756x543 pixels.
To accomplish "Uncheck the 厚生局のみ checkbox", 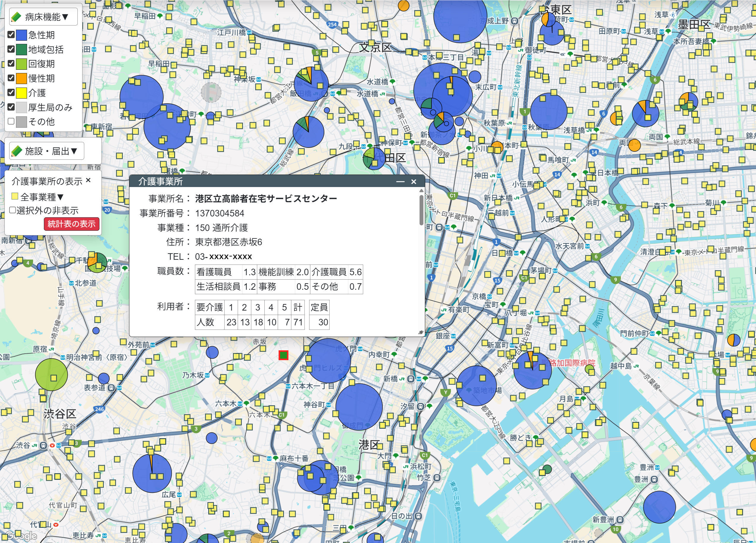I will click(x=11, y=107).
